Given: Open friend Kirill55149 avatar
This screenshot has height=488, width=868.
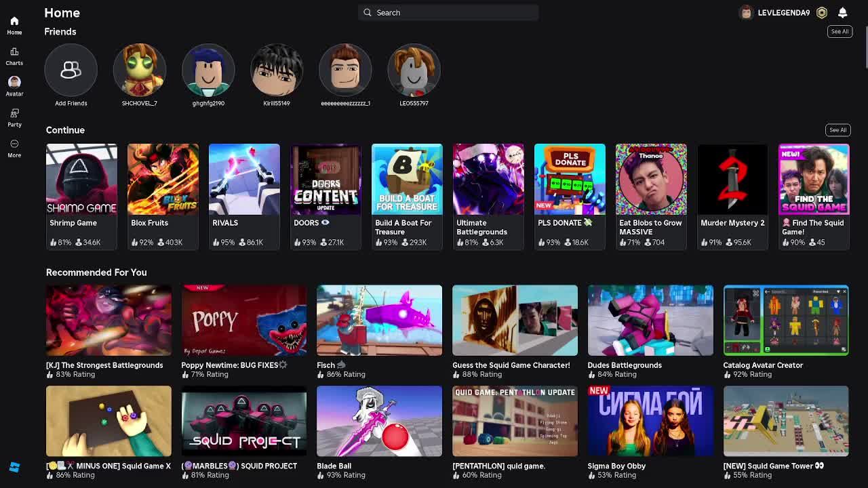Looking at the screenshot, I should click(277, 70).
